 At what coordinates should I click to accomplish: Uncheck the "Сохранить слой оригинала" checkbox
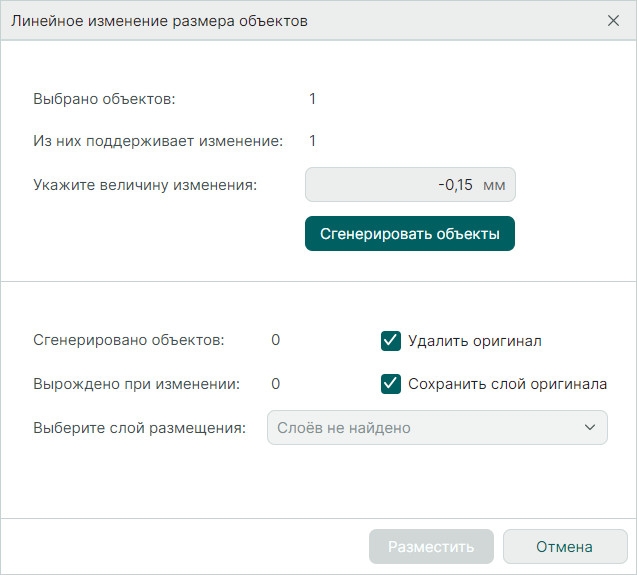coord(391,383)
